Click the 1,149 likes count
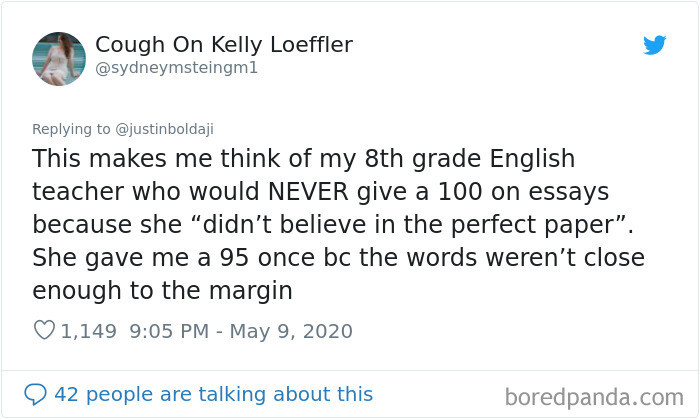Screen dimensions: 700x419 click(89, 330)
